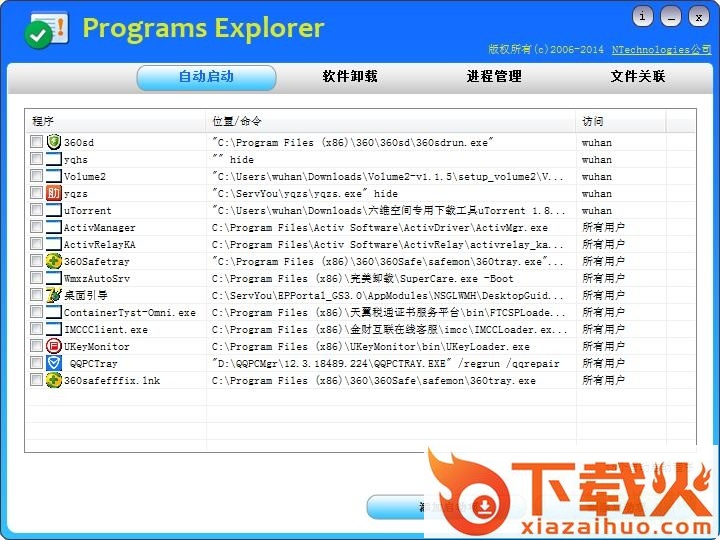Viewport: 720px width, 540px height.
Task: Minimize the Programs Explorer window
Action: (670, 17)
